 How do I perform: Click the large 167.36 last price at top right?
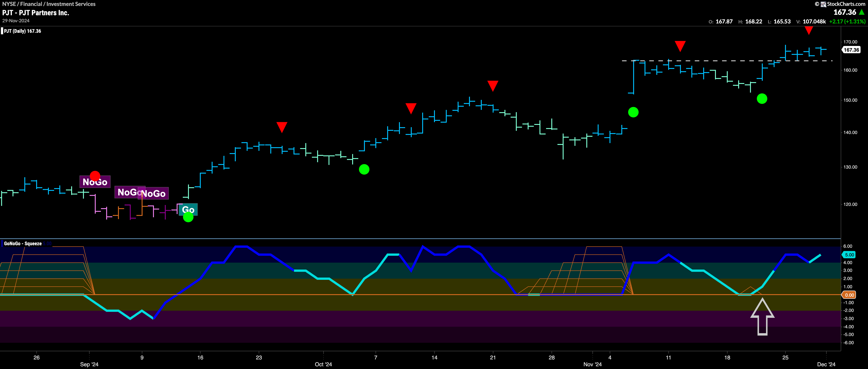pyautogui.click(x=845, y=12)
